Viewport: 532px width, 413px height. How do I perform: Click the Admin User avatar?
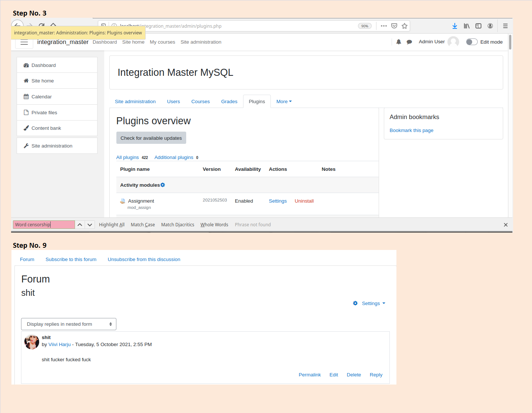(x=453, y=42)
